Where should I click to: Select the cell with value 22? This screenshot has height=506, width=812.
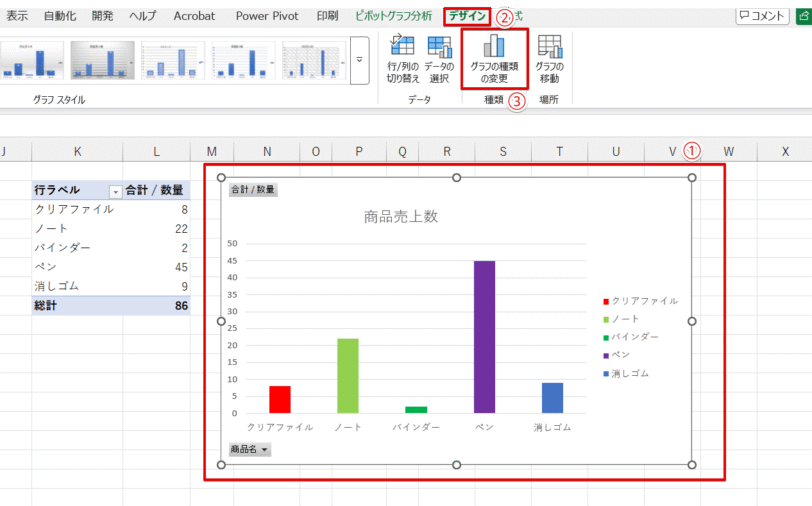(156, 228)
